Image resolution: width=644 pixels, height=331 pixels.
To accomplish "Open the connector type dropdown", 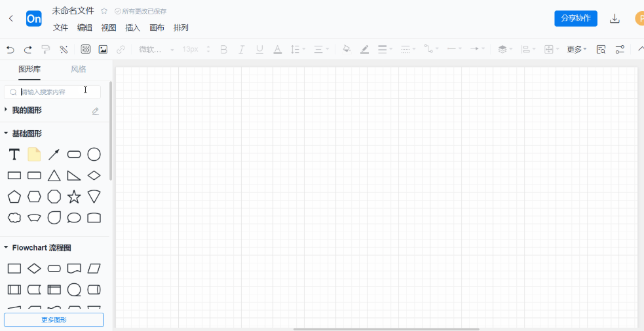I will point(432,50).
